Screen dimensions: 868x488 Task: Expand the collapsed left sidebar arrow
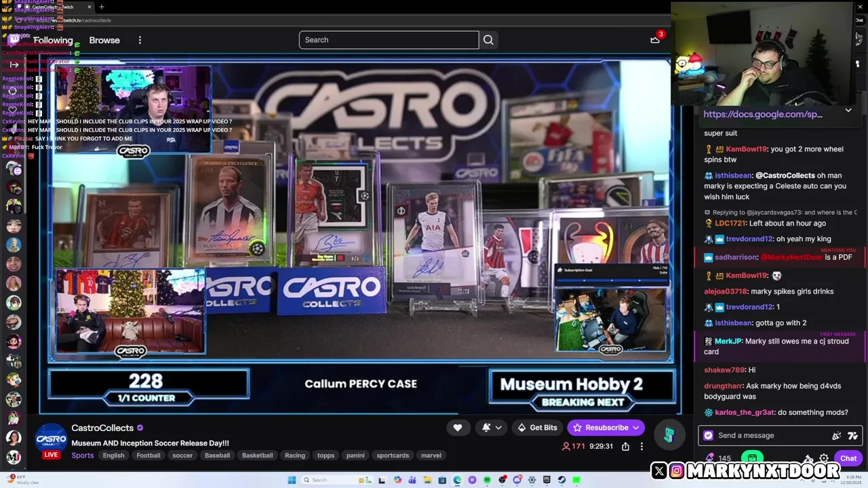click(x=14, y=64)
